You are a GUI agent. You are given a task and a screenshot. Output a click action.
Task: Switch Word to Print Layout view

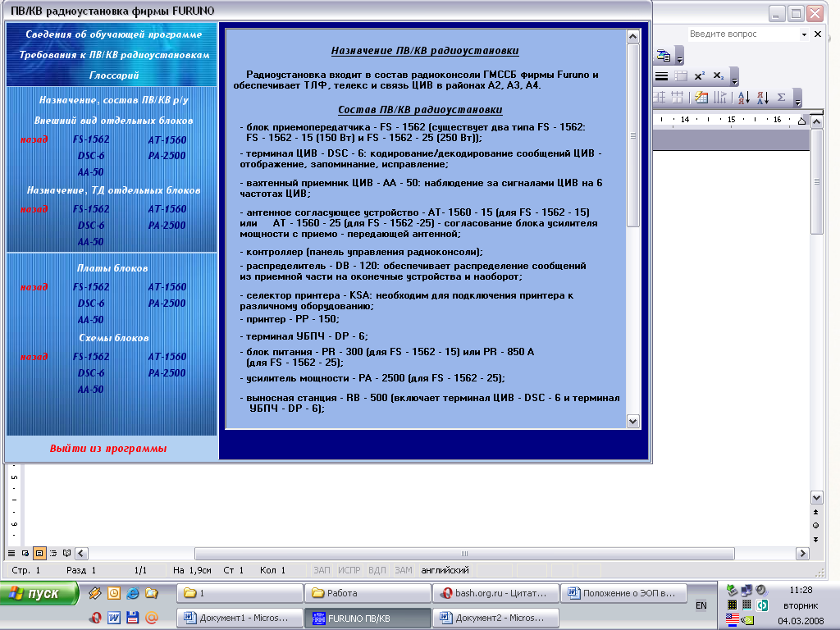[39, 554]
